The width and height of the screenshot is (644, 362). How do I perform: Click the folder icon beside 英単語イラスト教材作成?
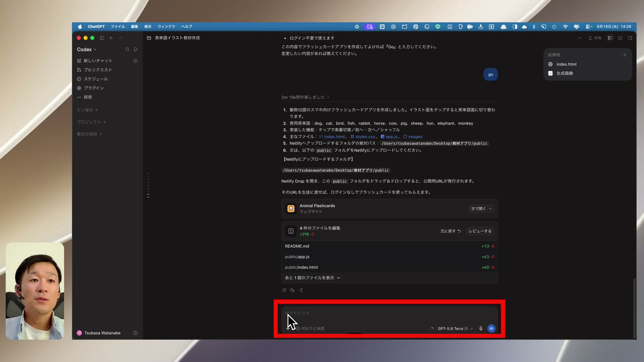click(149, 38)
